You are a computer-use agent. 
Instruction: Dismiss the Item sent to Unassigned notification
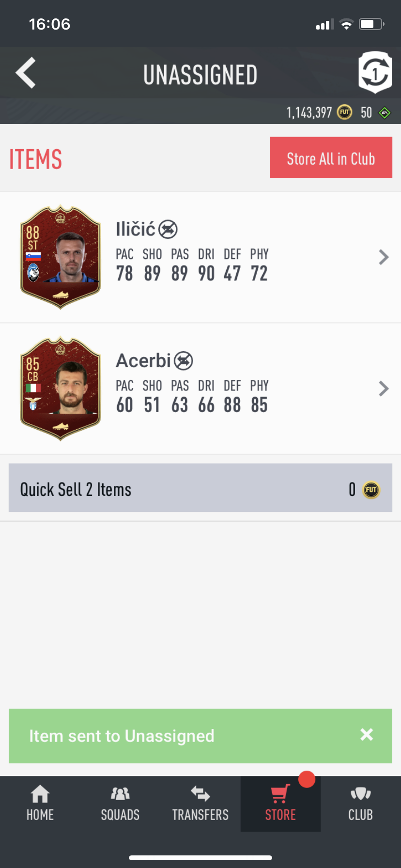[367, 735]
